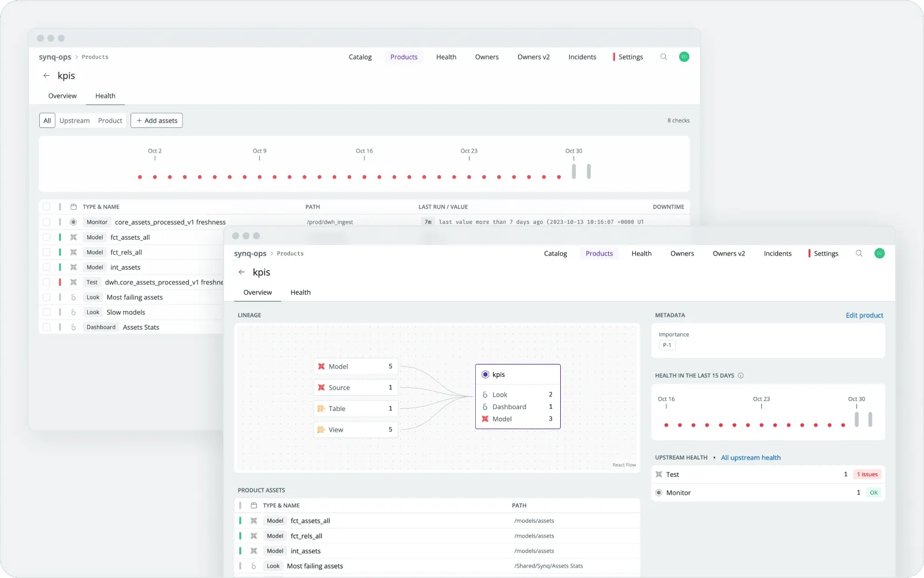Image resolution: width=924 pixels, height=578 pixels.
Task: Click the dashboard icon beside Assets Stats
Action: 73,327
